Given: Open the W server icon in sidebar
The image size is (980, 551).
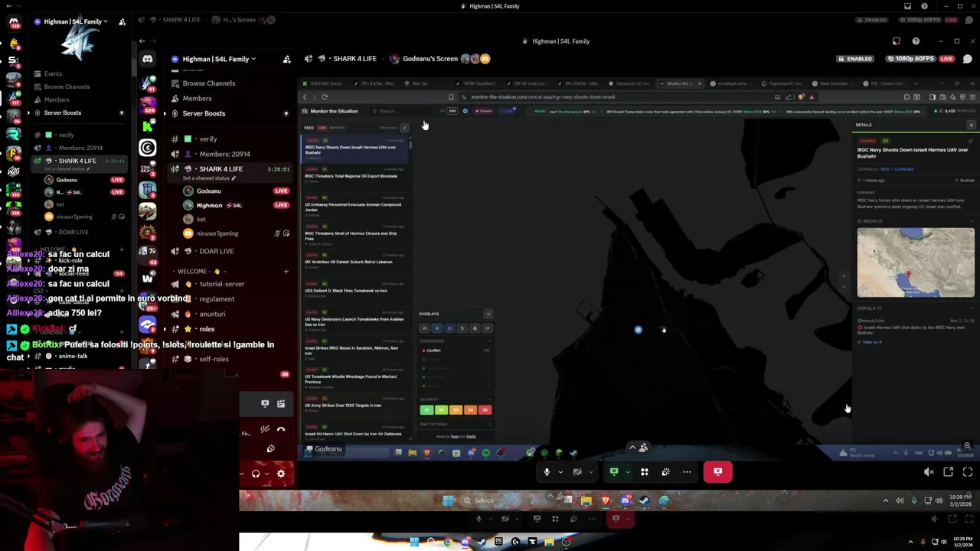Looking at the screenshot, I should coord(148,279).
